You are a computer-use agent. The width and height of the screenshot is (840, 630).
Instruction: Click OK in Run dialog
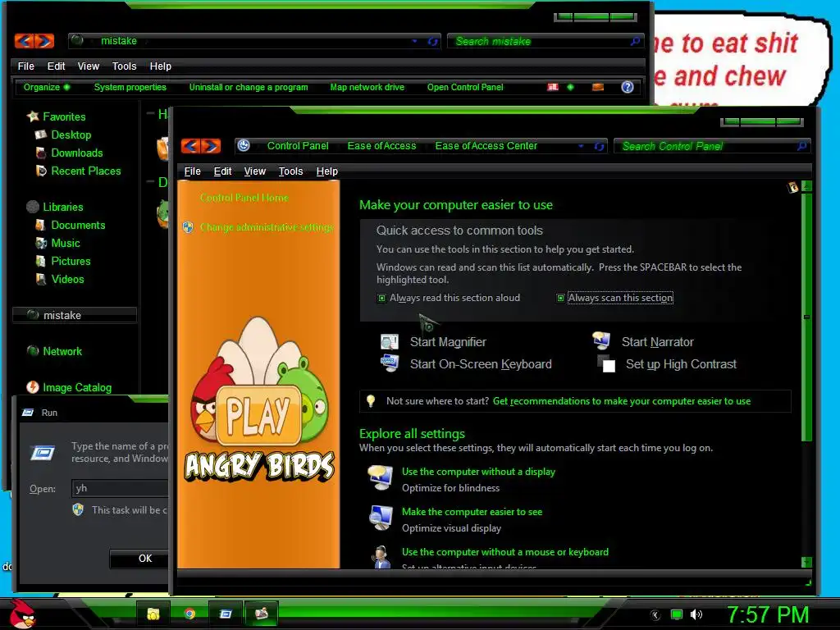click(x=139, y=558)
